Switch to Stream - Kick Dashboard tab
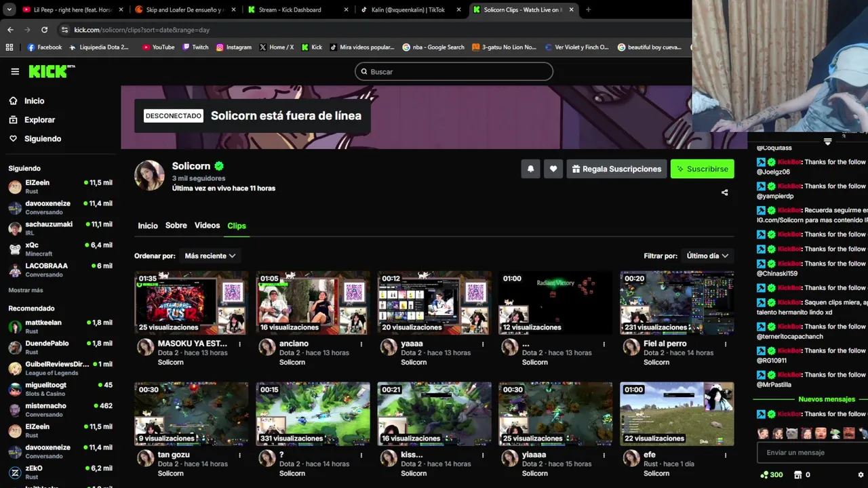The height and width of the screenshot is (488, 868). tap(296, 9)
